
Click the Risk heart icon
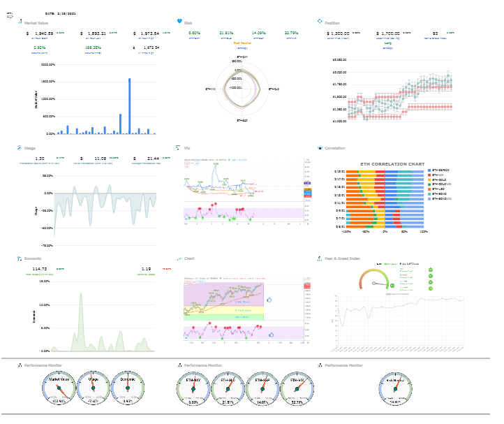(179, 21)
